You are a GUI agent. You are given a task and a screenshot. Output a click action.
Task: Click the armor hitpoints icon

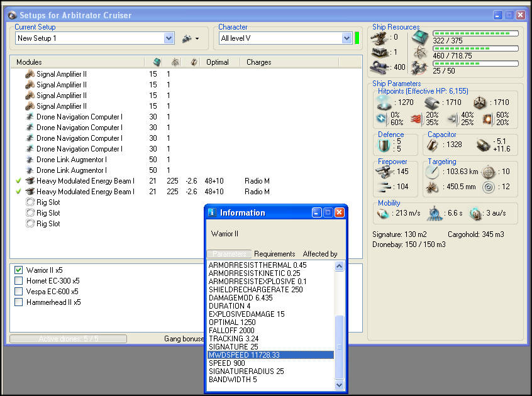(x=431, y=102)
